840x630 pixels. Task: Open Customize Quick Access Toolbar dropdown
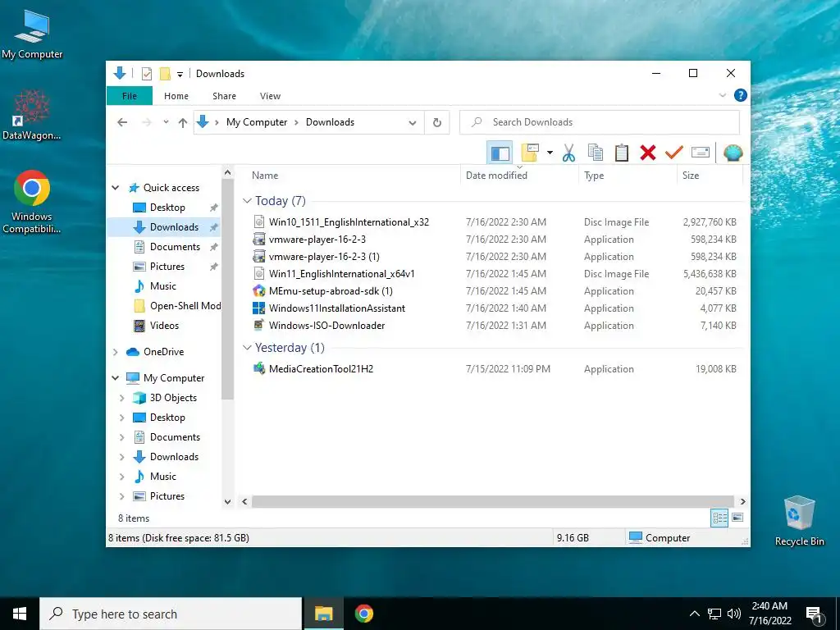[180, 74]
